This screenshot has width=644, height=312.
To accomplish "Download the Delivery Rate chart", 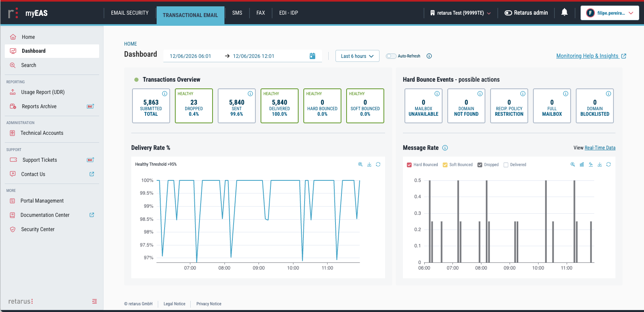I will tap(369, 165).
